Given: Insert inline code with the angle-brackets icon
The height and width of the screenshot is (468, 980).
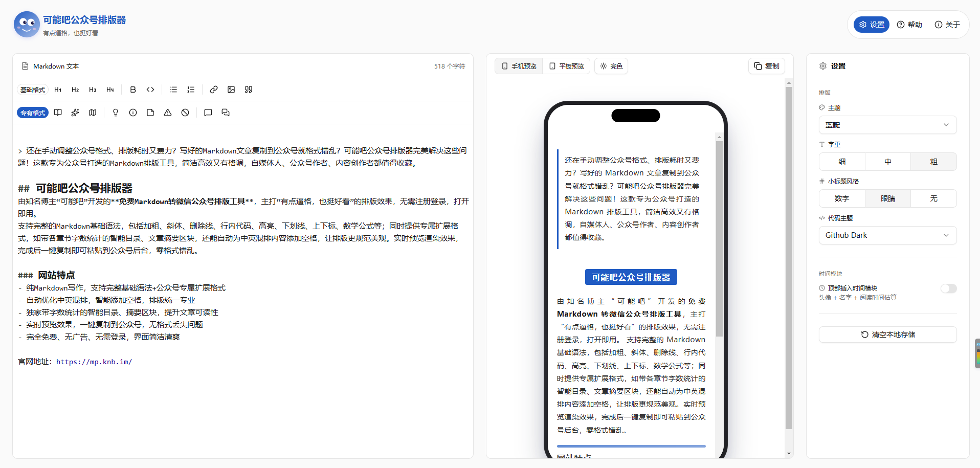Looking at the screenshot, I should (x=150, y=90).
